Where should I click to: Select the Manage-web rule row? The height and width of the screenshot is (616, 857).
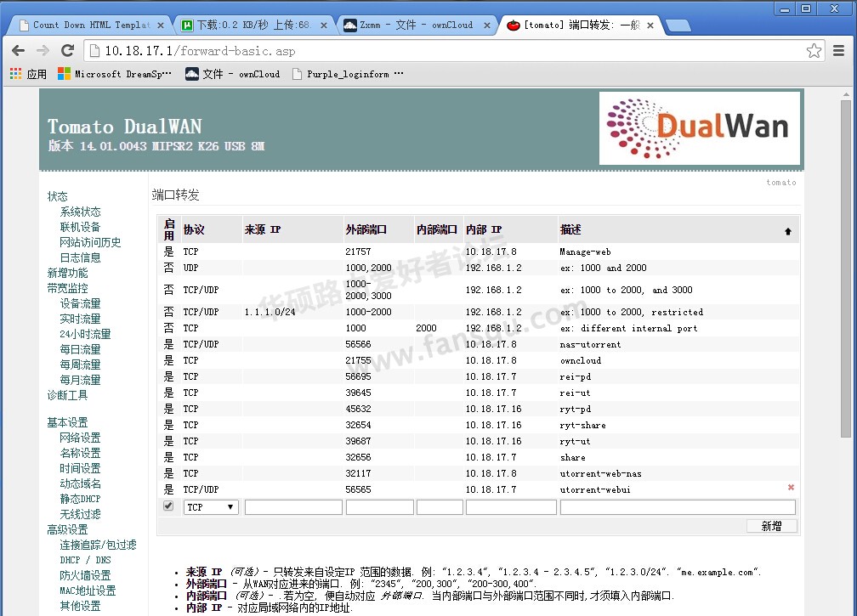[x=478, y=251]
